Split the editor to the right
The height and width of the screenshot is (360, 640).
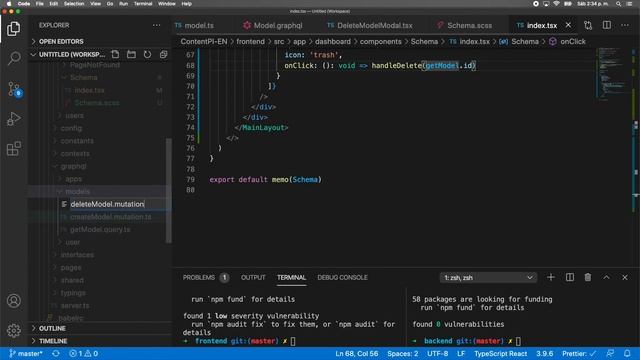[x=607, y=25]
